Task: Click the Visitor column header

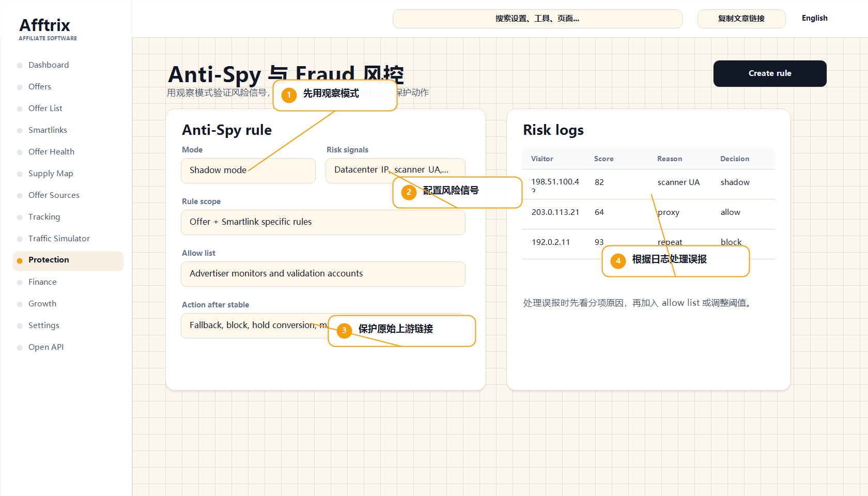Action: (x=542, y=159)
